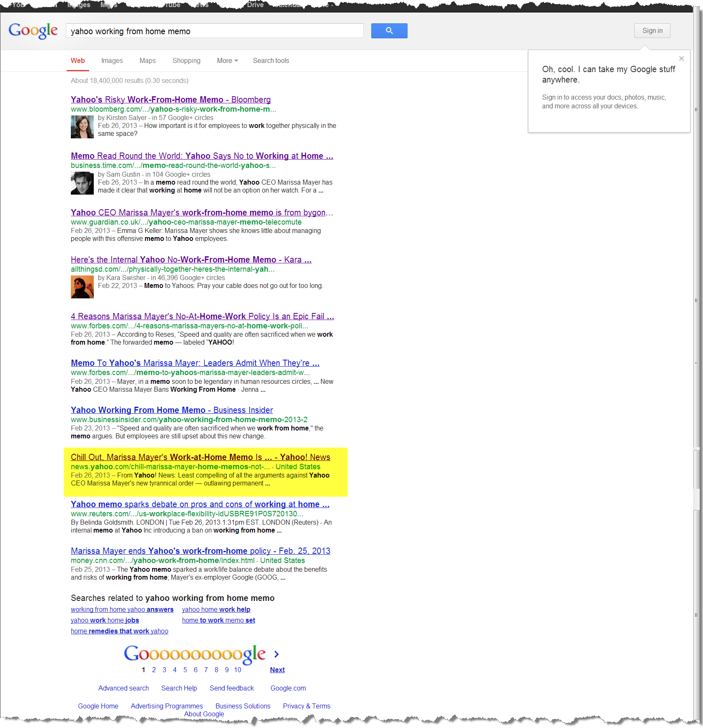Click Kara Swisher's author photo thumbnail
The width and height of the screenshot is (703, 728).
click(x=82, y=287)
